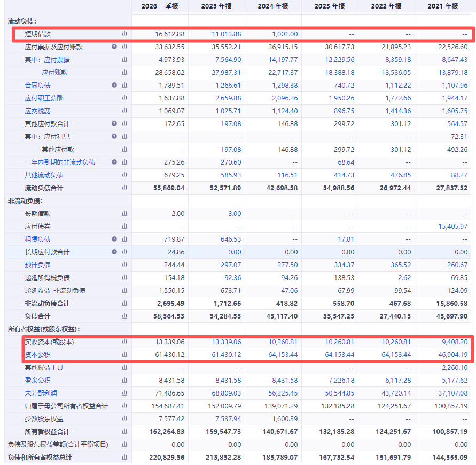This screenshot has width=476, height=465.
Task: Open chart icon for 资本公积 row
Action: (x=124, y=354)
